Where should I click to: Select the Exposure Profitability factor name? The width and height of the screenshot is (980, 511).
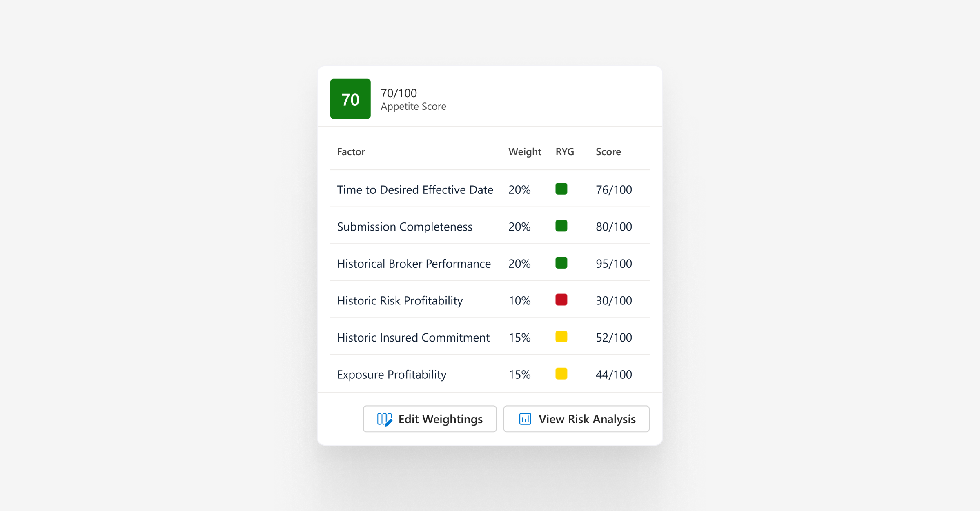[392, 375]
